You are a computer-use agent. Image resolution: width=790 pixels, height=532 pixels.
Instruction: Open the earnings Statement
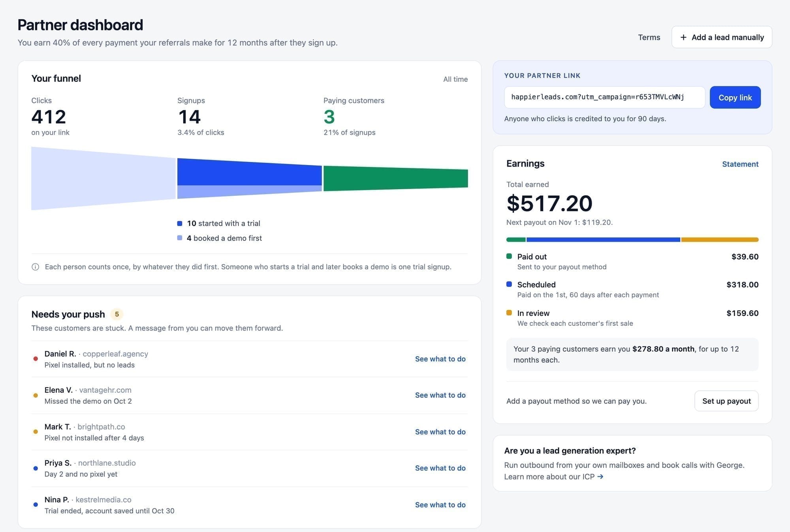[740, 164]
